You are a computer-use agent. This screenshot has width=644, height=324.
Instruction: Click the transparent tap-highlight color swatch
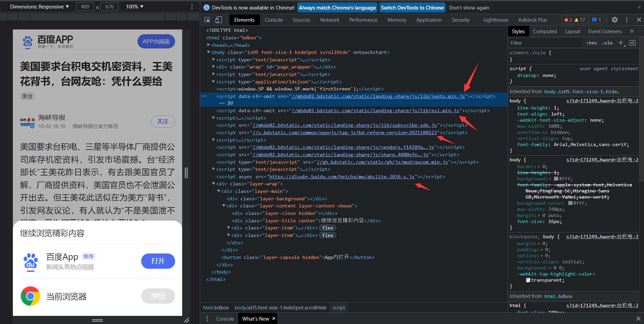528,280
